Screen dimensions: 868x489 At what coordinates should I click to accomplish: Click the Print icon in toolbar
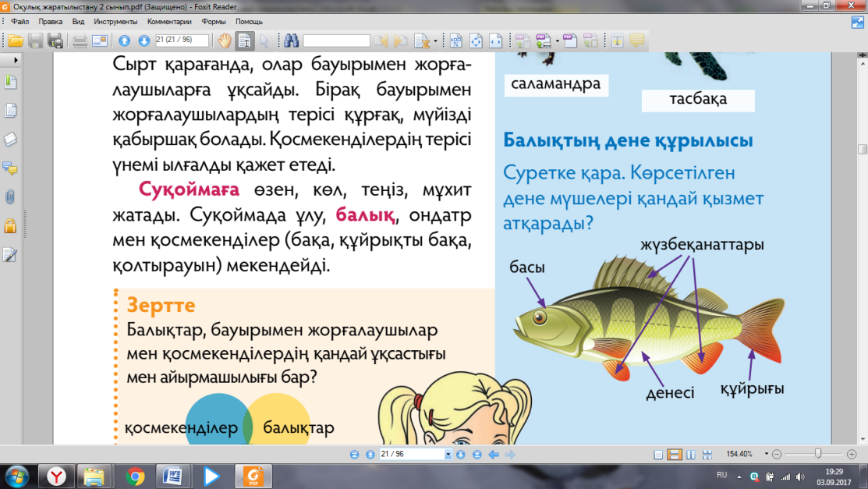(80, 41)
